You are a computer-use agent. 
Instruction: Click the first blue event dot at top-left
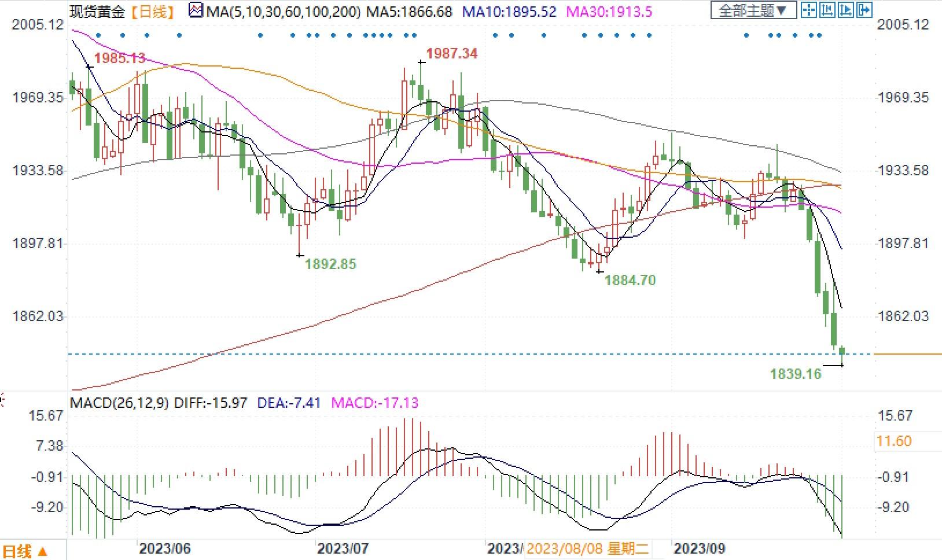[99, 35]
